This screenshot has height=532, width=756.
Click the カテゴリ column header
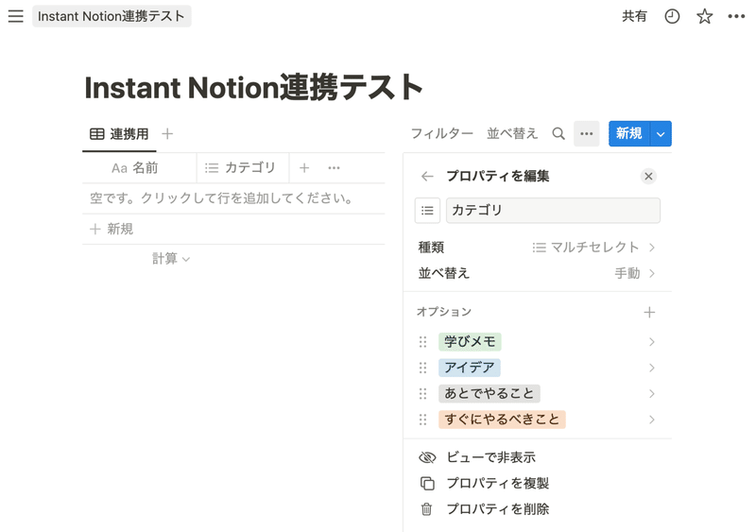(243, 168)
